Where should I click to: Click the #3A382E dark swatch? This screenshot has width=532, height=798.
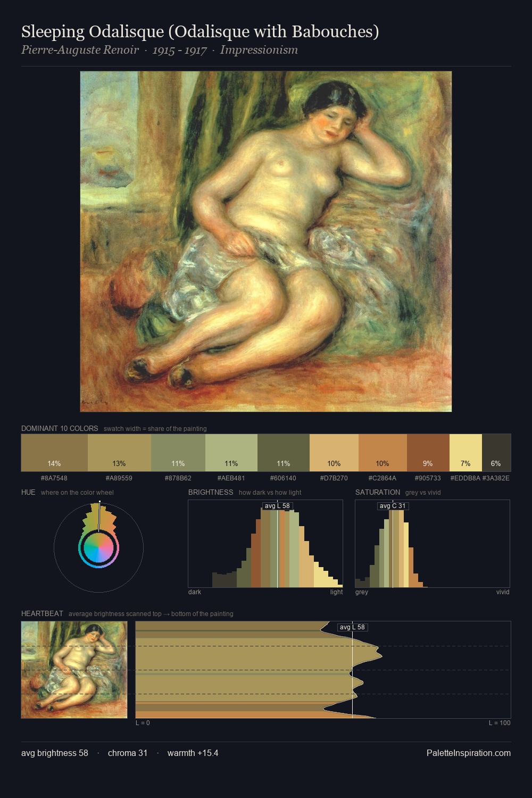tap(496, 453)
